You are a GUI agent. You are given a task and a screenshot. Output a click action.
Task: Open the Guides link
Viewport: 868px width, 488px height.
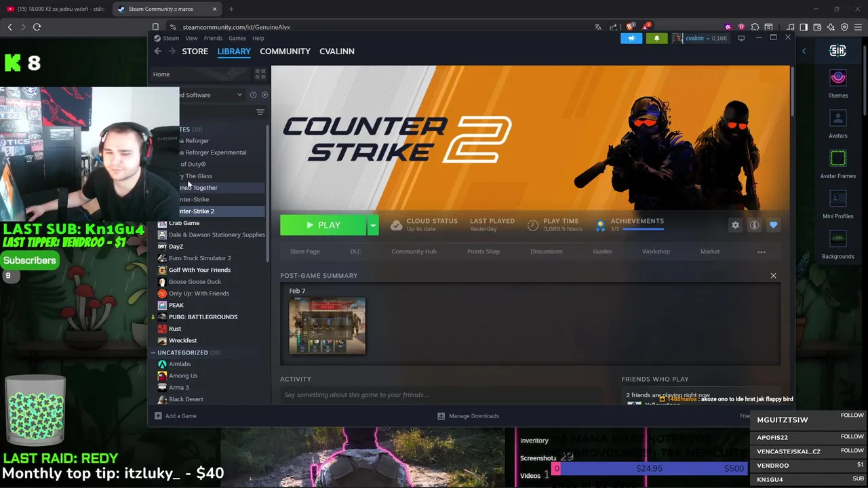coord(602,251)
